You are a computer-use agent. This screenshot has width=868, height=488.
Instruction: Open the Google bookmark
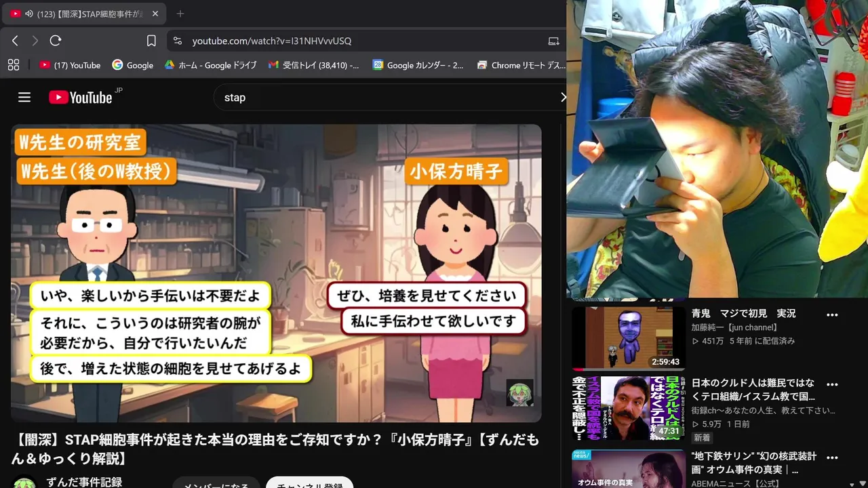133,65
